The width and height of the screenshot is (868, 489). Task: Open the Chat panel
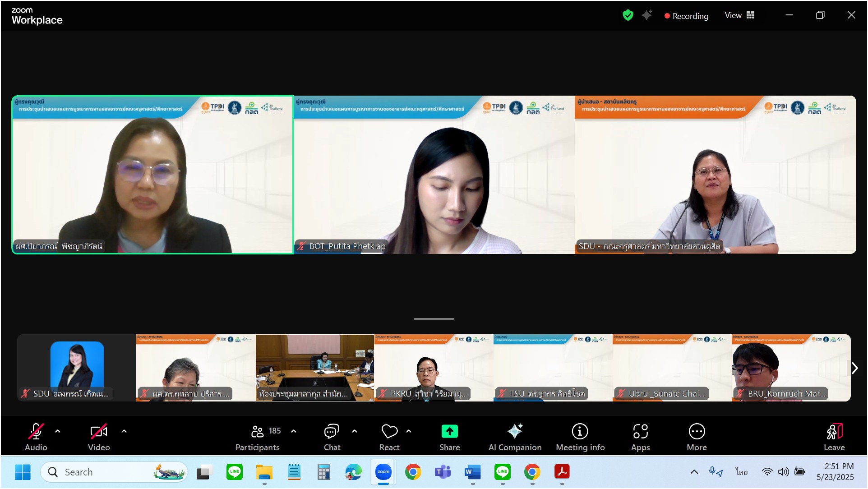[332, 437]
